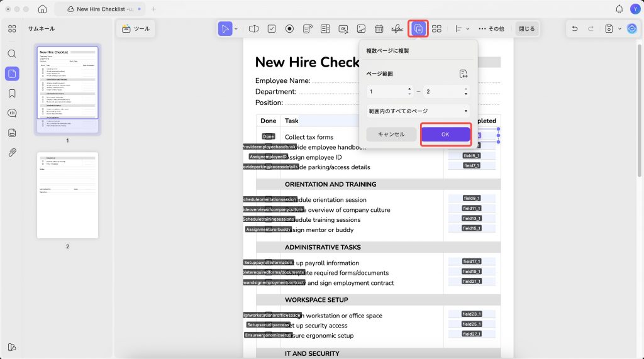Click the duplicate across pages icon
This screenshot has height=359, width=644.
418,29
